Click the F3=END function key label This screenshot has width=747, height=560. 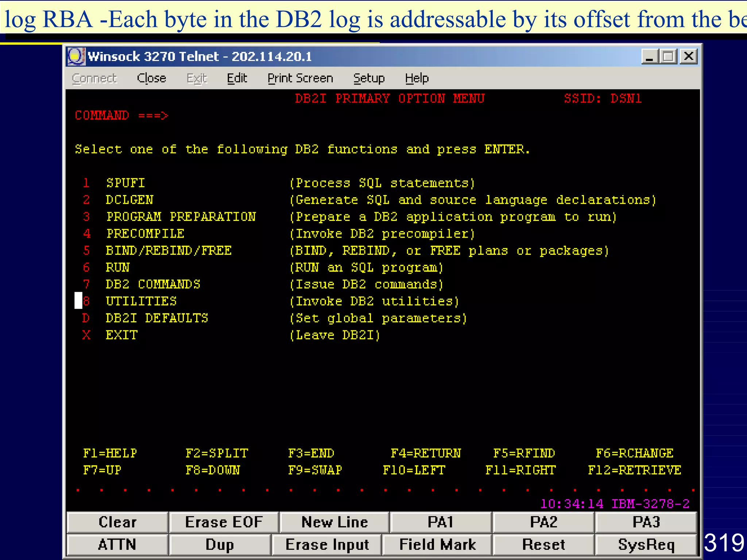point(311,453)
